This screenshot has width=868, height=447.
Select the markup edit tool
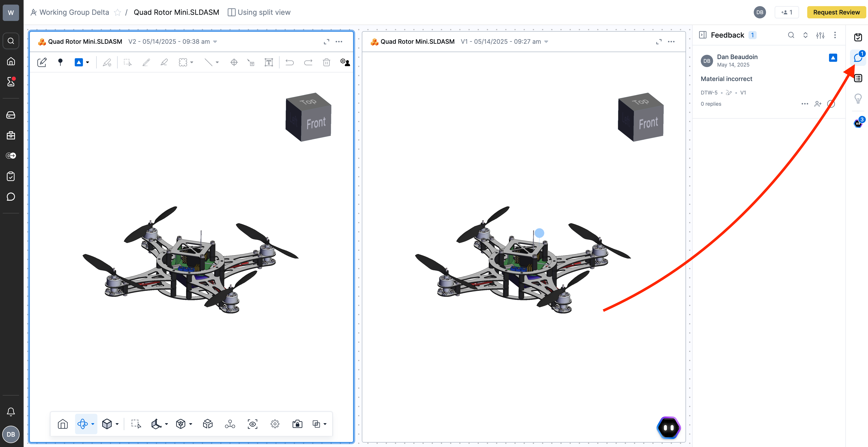click(x=42, y=62)
